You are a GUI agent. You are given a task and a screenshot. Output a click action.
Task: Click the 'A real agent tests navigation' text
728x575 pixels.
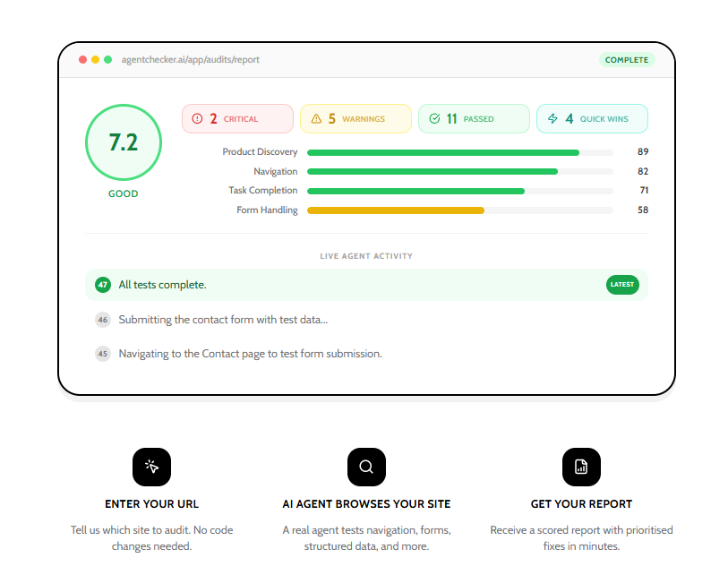[366, 538]
